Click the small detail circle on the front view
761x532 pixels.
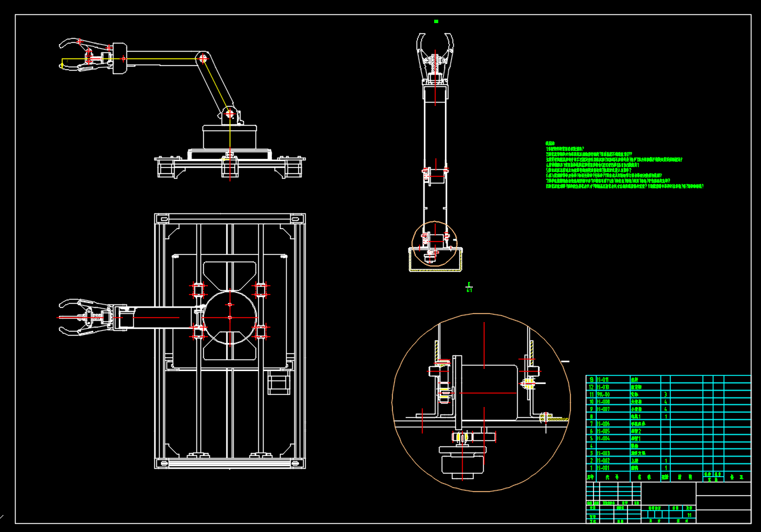click(435, 244)
